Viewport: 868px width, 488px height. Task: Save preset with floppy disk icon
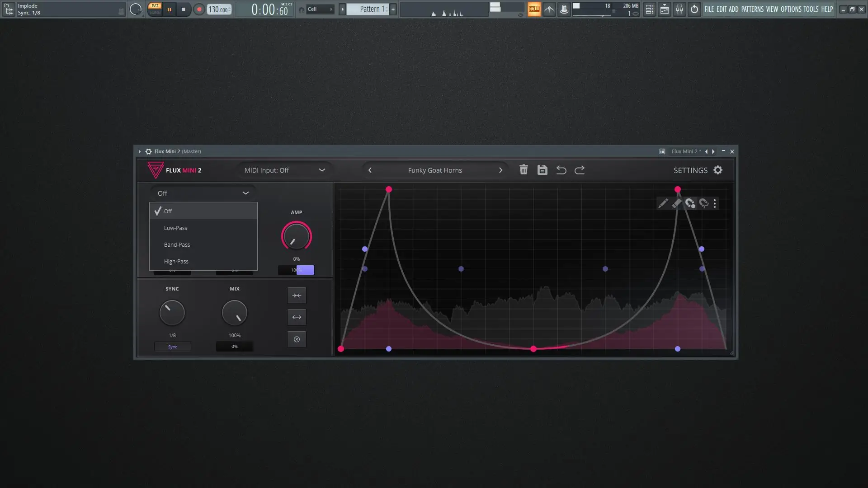(x=542, y=170)
